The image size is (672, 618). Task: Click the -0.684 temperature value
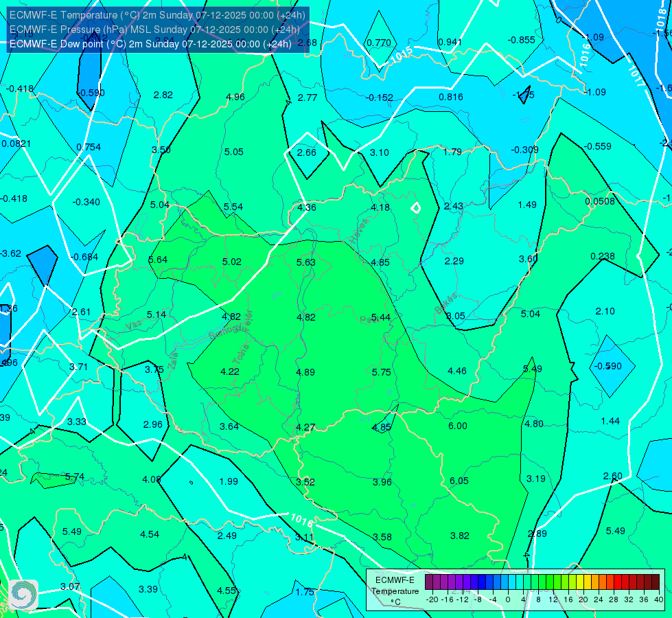point(84,257)
